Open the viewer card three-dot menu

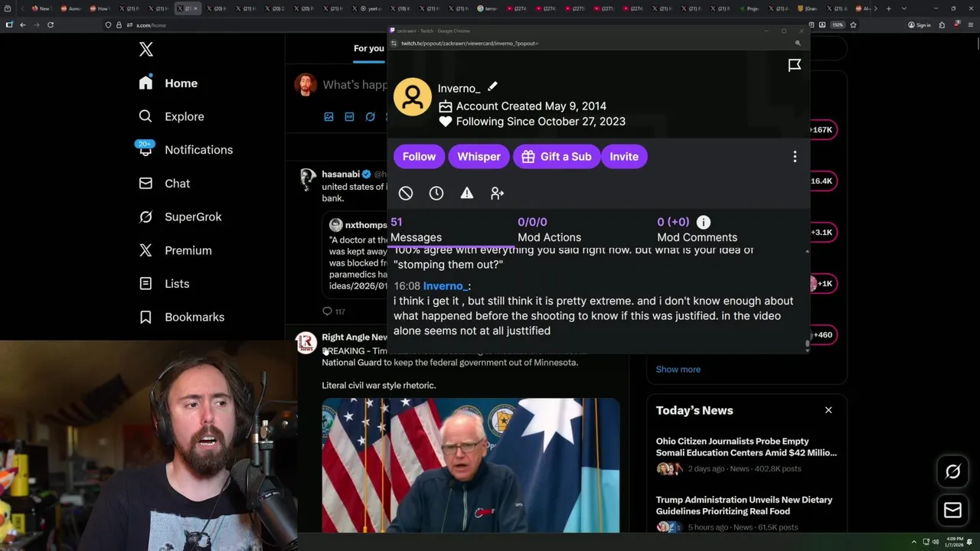(795, 156)
